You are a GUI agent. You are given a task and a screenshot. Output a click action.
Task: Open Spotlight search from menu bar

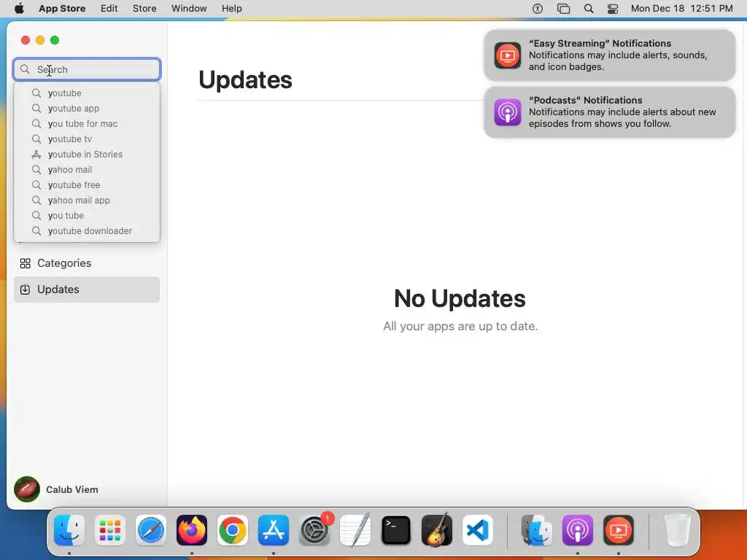coord(589,9)
